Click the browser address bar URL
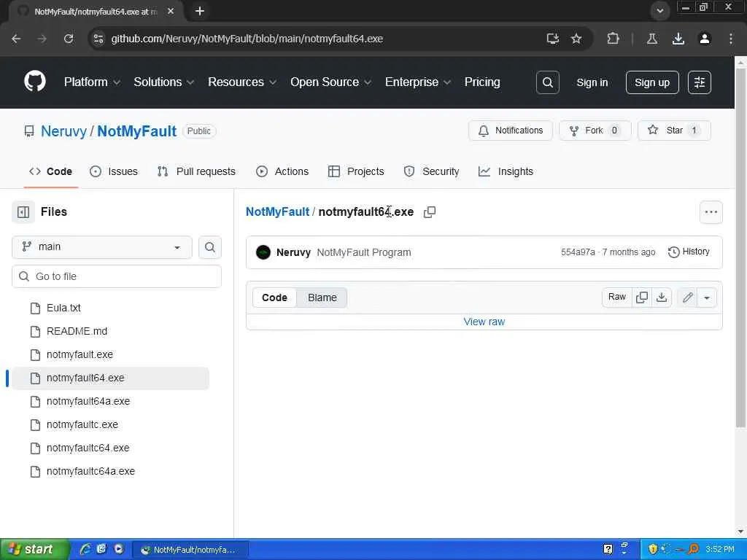 (247, 39)
